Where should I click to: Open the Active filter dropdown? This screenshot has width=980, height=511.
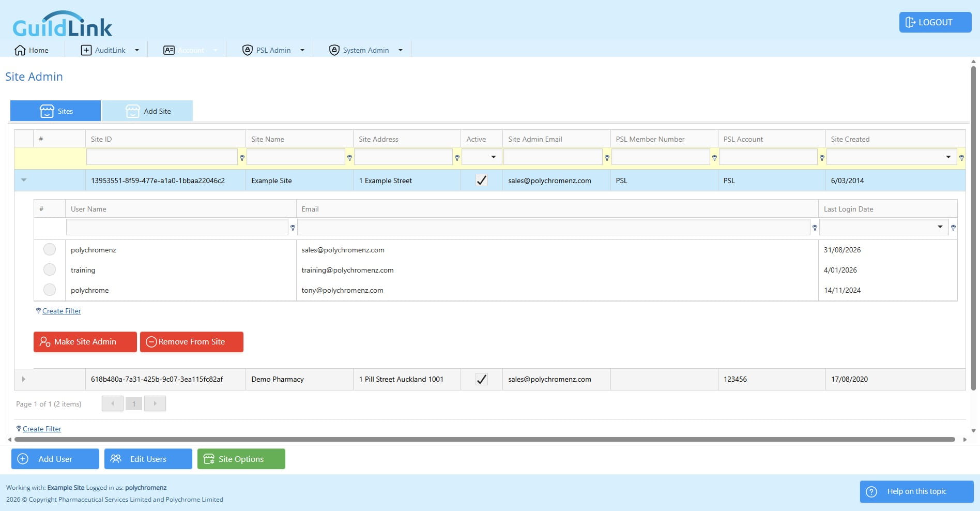(x=493, y=157)
